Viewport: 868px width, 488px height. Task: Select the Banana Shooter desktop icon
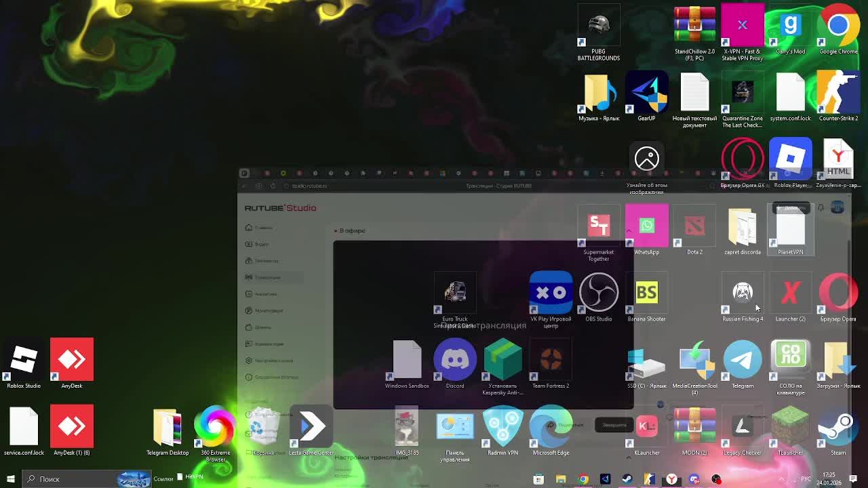coord(647,293)
